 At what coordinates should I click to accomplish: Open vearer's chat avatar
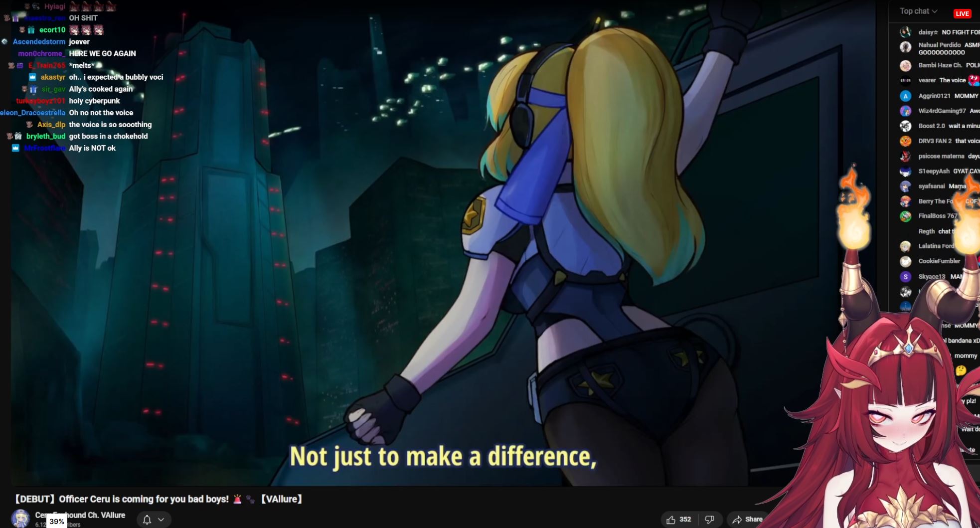(x=906, y=80)
